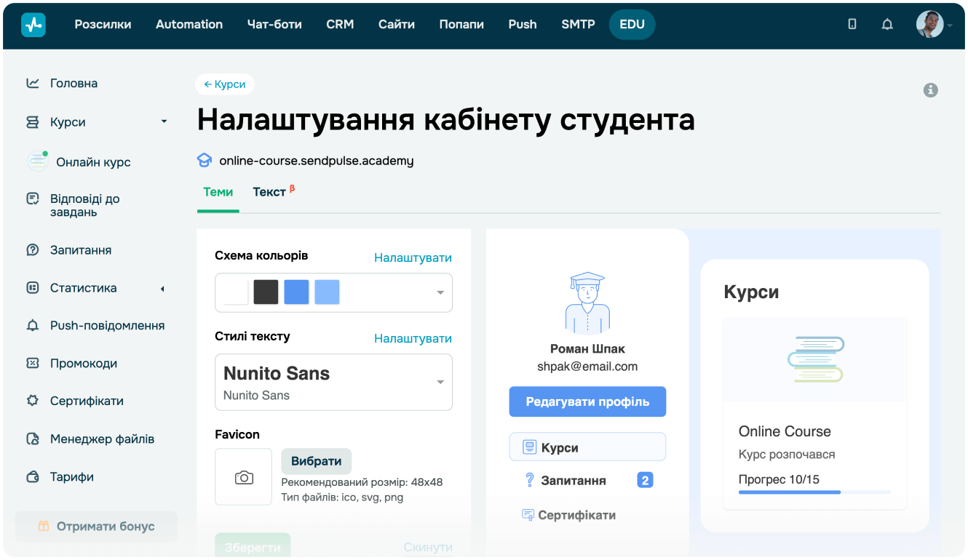Viewport: 968px width, 560px height.
Task: Click the dark gray color swatch
Action: (266, 292)
